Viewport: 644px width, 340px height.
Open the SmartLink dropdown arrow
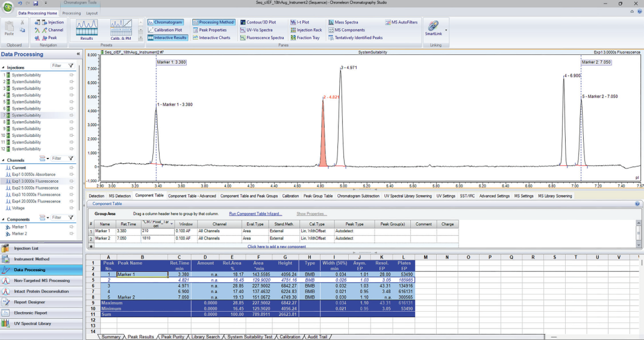[x=446, y=30]
